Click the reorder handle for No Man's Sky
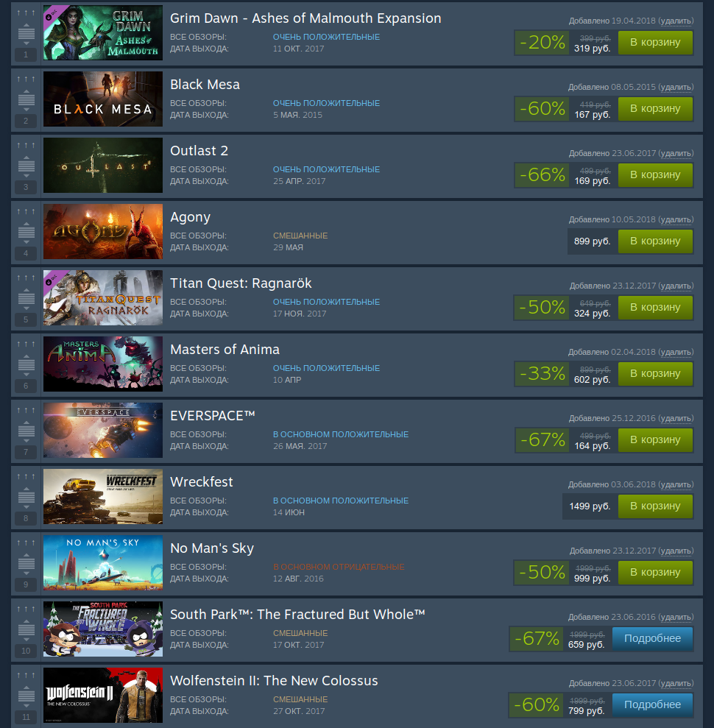The height and width of the screenshot is (728, 714). [26, 563]
